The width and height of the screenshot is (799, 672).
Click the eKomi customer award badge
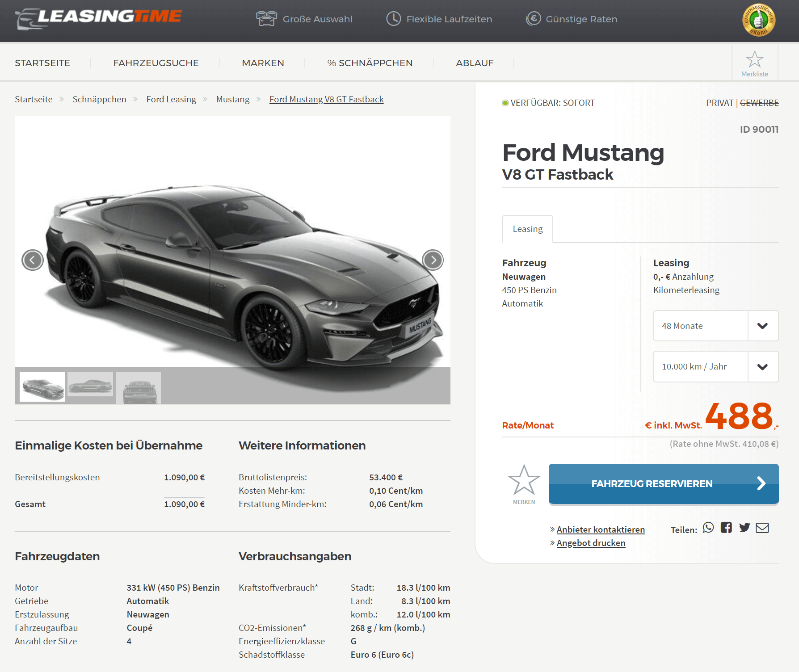[x=758, y=20]
